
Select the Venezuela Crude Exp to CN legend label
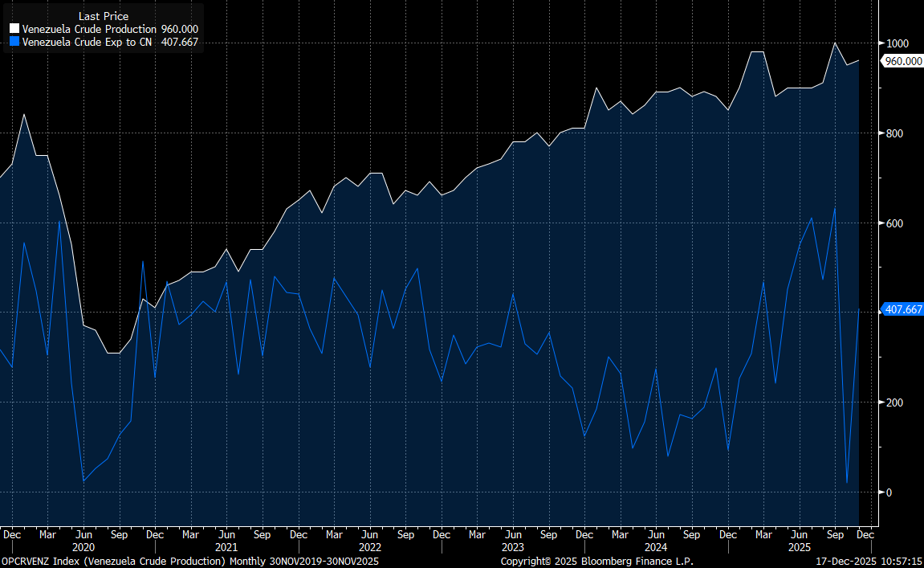(87, 42)
